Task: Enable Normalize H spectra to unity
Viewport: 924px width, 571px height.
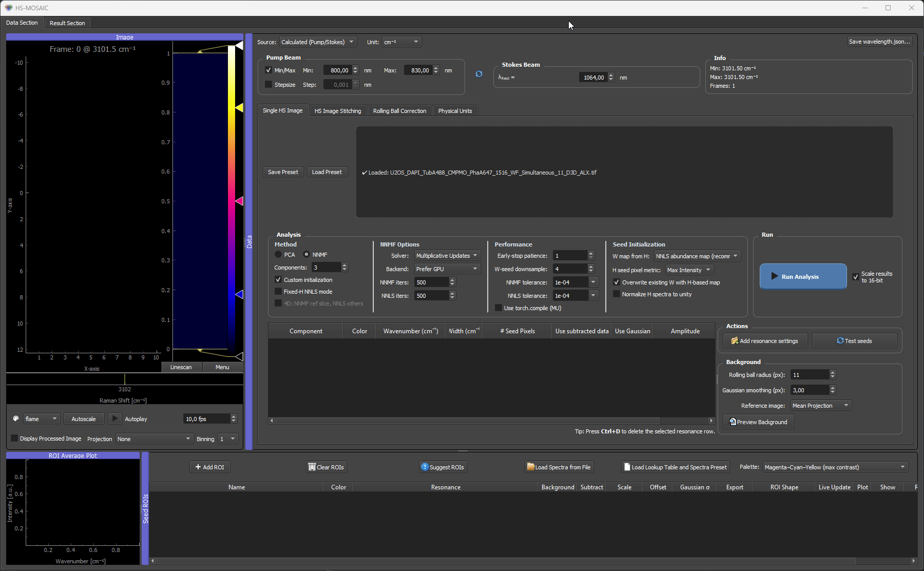Action: 617,294
